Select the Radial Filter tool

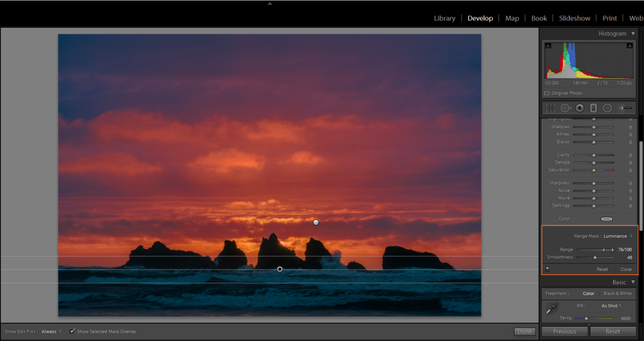(607, 108)
